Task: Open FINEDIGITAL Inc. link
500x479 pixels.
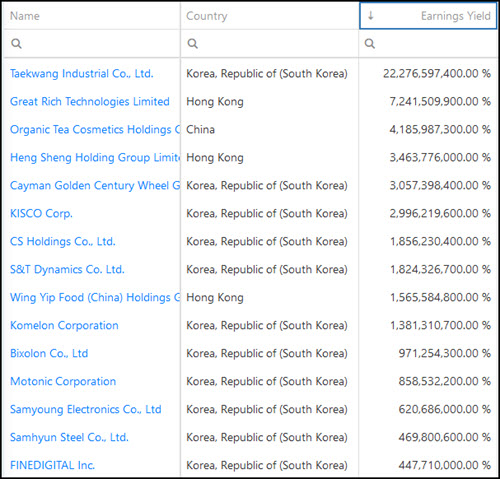Action: [x=52, y=465]
